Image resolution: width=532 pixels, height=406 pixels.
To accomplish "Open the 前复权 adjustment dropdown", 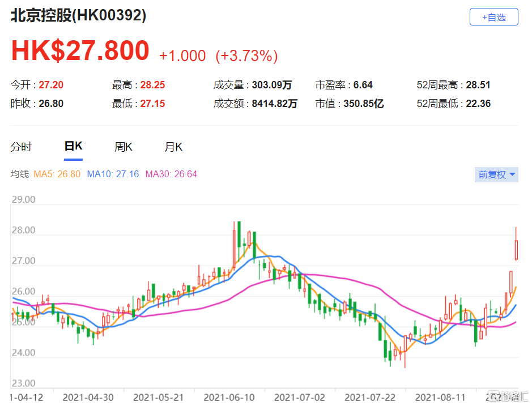I will 496,174.
